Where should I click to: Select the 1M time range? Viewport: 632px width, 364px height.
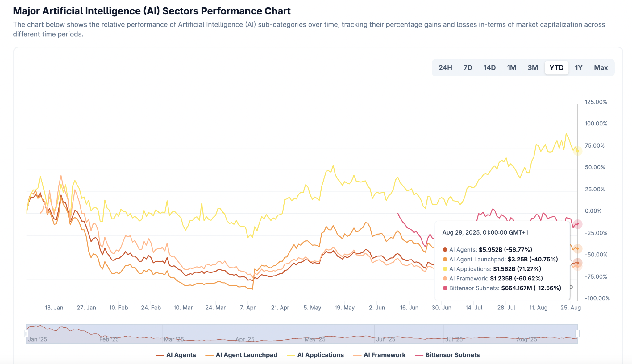[x=511, y=68]
